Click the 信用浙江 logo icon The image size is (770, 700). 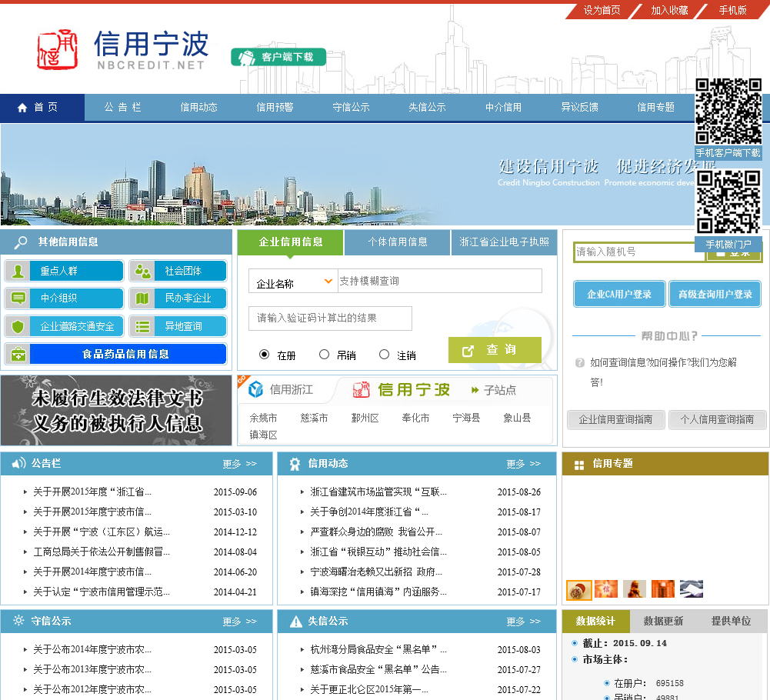click(255, 389)
